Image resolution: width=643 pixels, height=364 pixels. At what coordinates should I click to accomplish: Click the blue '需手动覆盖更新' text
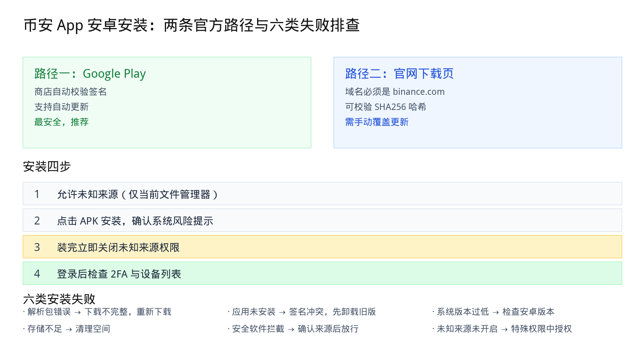click(x=377, y=122)
